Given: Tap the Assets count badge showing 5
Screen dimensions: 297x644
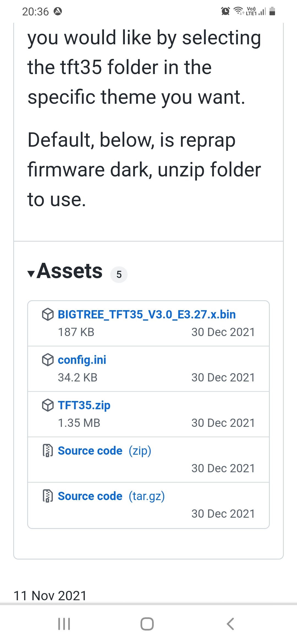Looking at the screenshot, I should 119,274.
